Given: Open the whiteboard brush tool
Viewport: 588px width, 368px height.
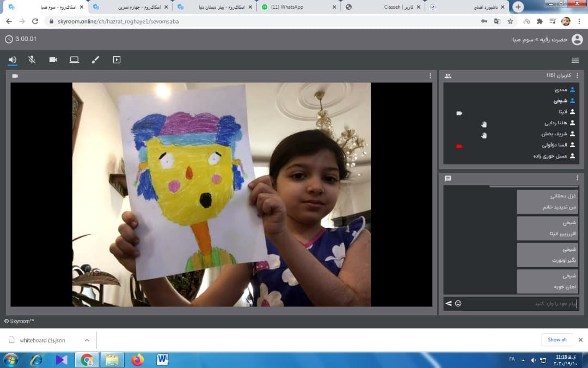Looking at the screenshot, I should pos(95,60).
